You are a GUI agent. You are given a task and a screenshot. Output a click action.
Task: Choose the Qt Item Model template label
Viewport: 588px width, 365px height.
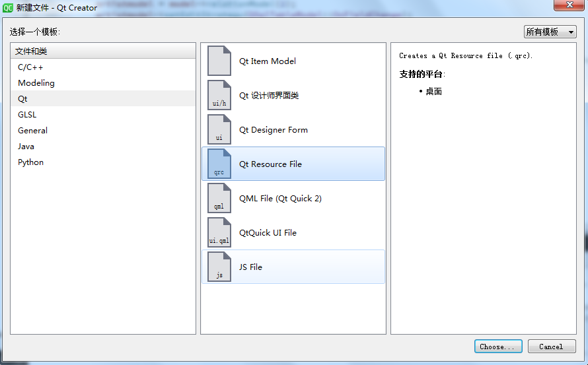[268, 61]
